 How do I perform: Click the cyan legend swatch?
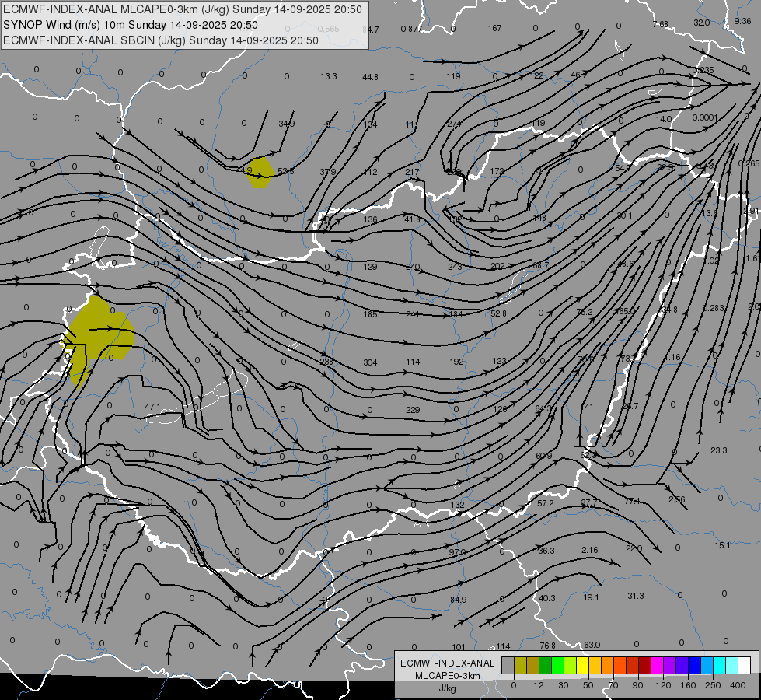(721, 665)
